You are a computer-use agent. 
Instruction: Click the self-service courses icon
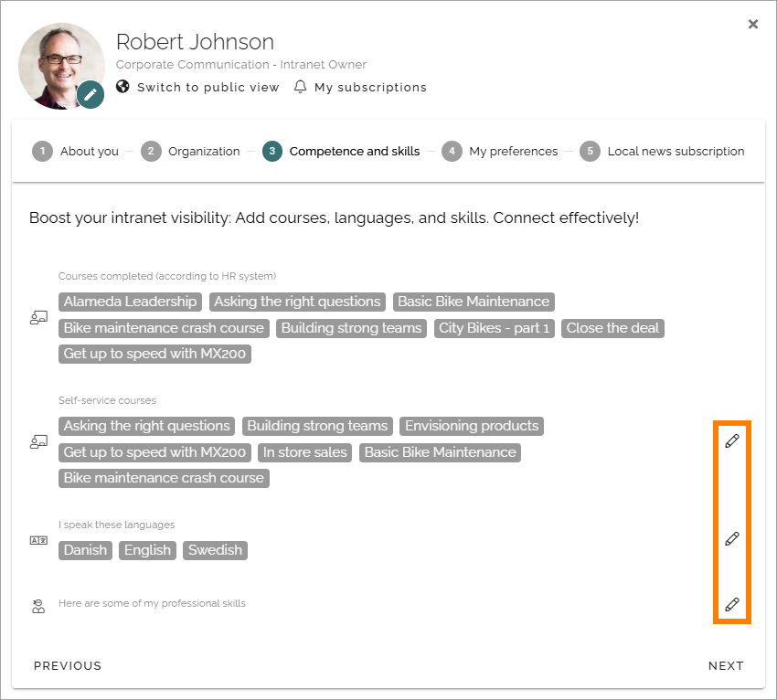[38, 441]
